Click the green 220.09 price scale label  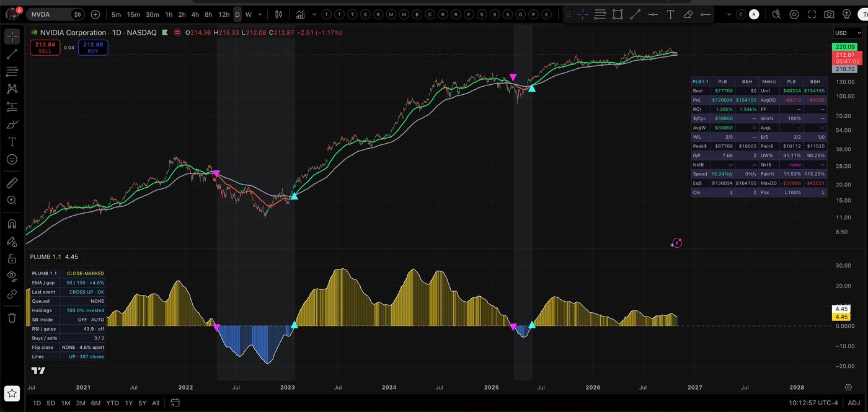tap(846, 47)
